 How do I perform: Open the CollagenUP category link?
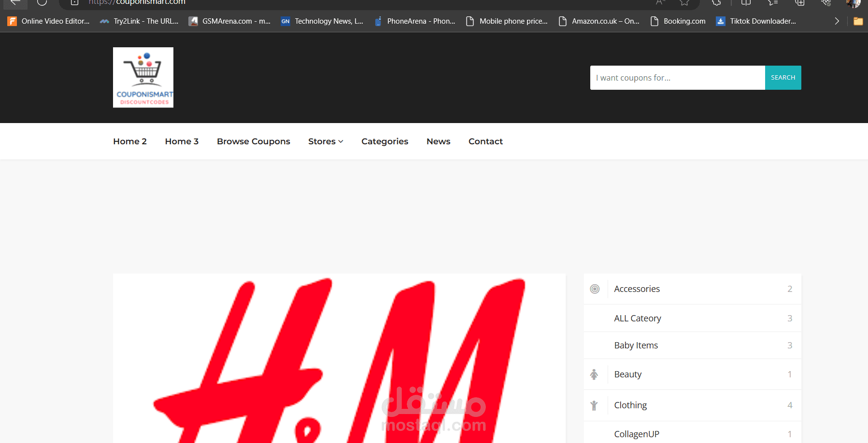click(637, 434)
